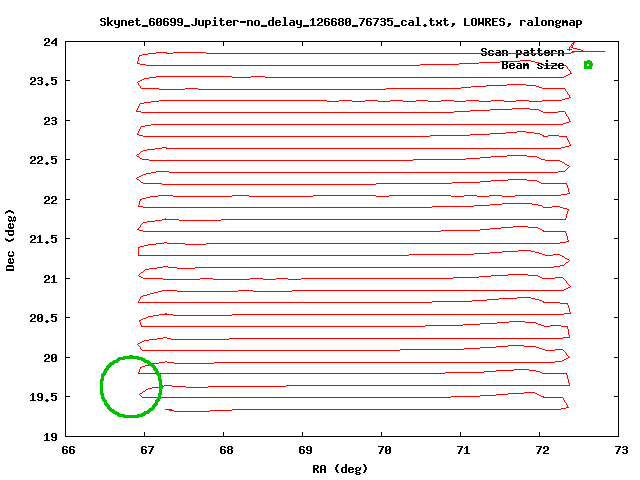Click the RA axis tick label 68
This screenshot has width=640, height=480.
pyautogui.click(x=226, y=450)
